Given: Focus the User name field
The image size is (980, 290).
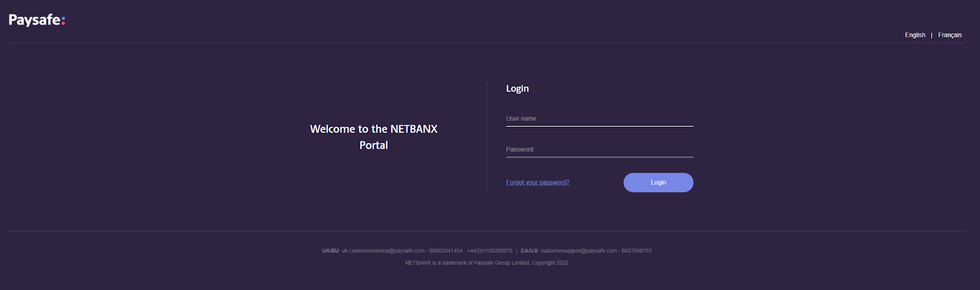Looking at the screenshot, I should point(599,119).
